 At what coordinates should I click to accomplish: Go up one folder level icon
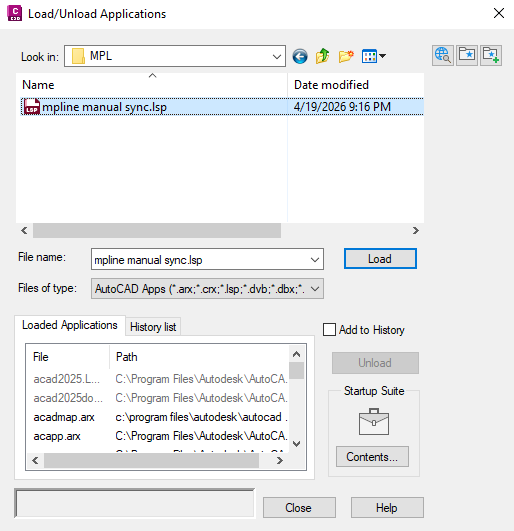(x=322, y=56)
